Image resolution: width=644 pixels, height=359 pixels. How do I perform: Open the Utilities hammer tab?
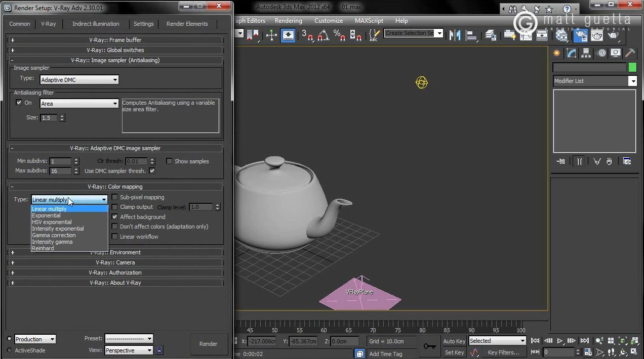[x=630, y=53]
